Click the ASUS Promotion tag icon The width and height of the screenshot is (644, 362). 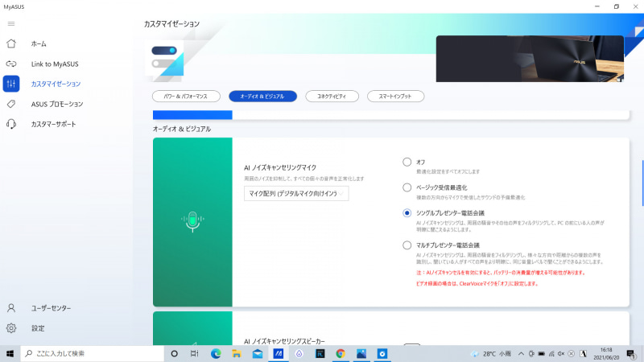point(11,104)
